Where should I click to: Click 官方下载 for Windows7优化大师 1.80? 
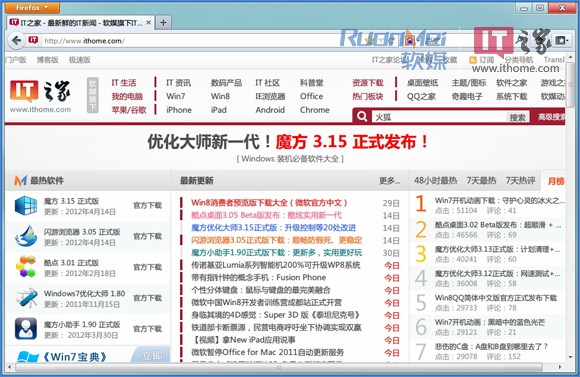(x=147, y=298)
